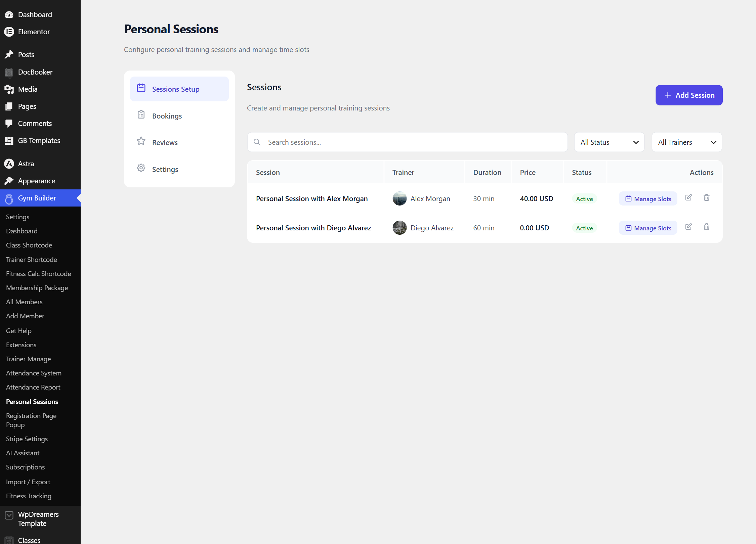This screenshot has height=544, width=756.
Task: Open Stripe Settings submenu link
Action: pos(27,439)
